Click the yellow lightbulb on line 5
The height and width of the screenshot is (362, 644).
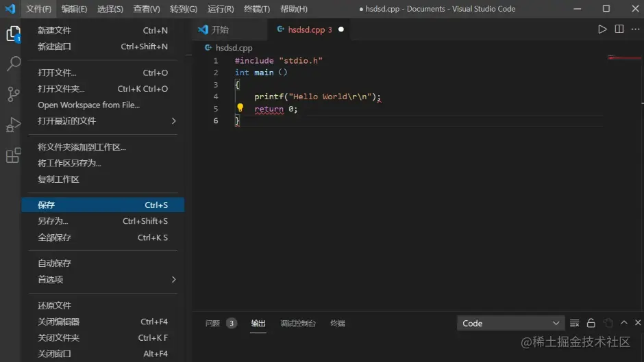[x=240, y=108]
